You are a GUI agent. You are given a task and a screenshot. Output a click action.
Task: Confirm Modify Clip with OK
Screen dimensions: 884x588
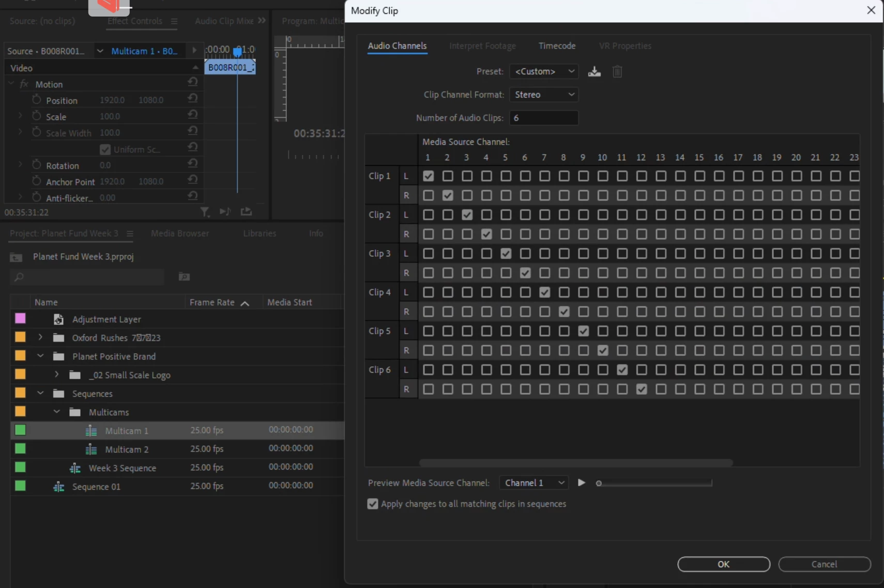(724, 564)
